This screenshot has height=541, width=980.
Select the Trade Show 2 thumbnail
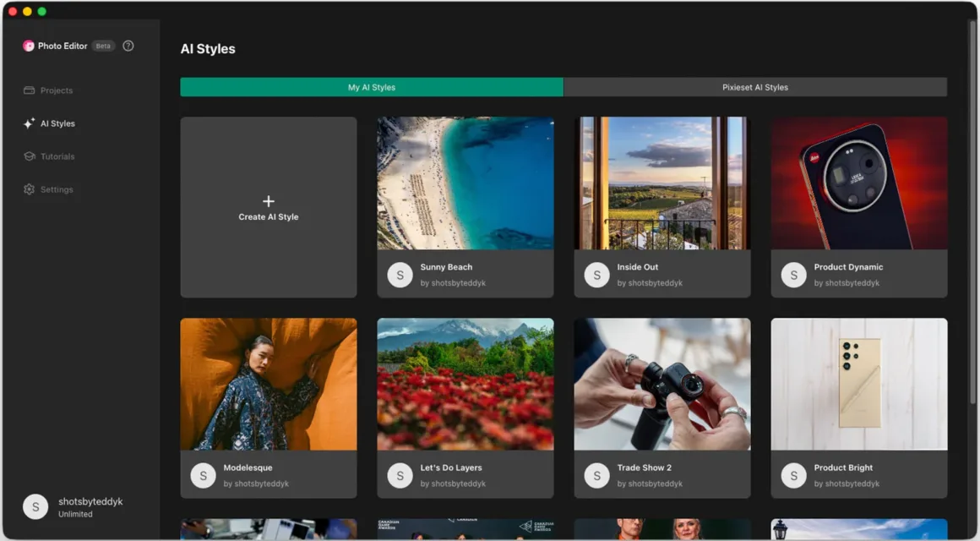coord(661,384)
